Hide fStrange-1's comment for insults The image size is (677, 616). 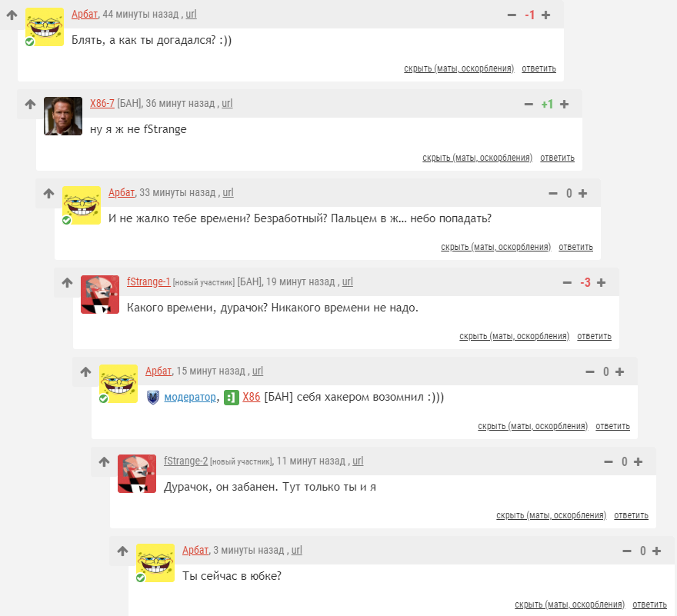[514, 336]
